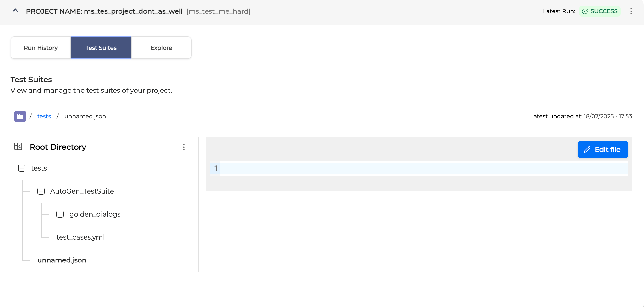Click the collapse sidebar icon beside Root Directory
Viewport: 644px width, 308px height.
(18, 147)
